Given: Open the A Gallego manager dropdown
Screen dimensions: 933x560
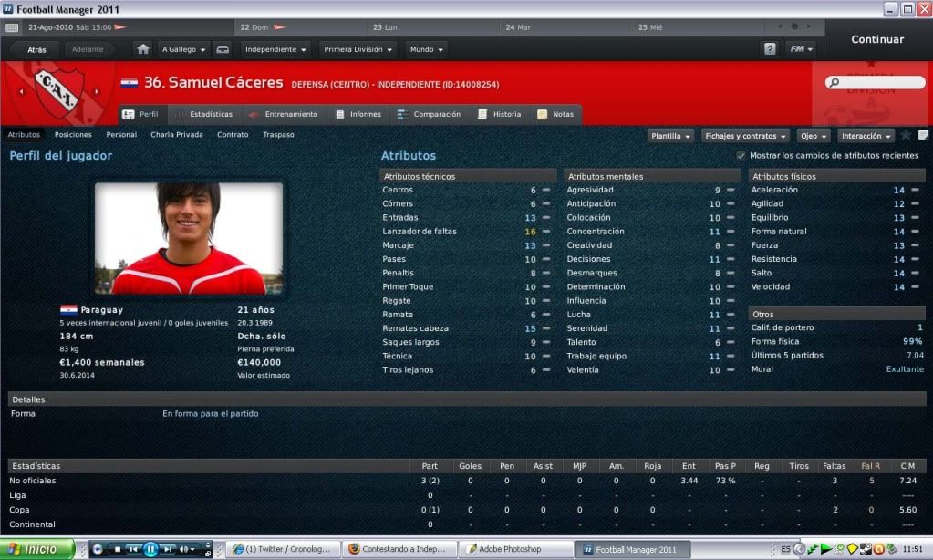Looking at the screenshot, I should 183,49.
